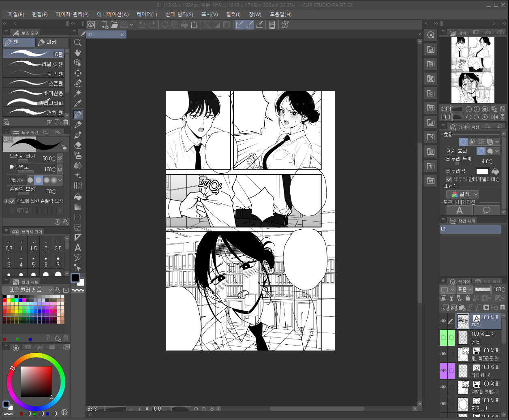
Task: Toggle 속도에 의한 손떨림 보정 checkbox
Action: click(x=12, y=201)
